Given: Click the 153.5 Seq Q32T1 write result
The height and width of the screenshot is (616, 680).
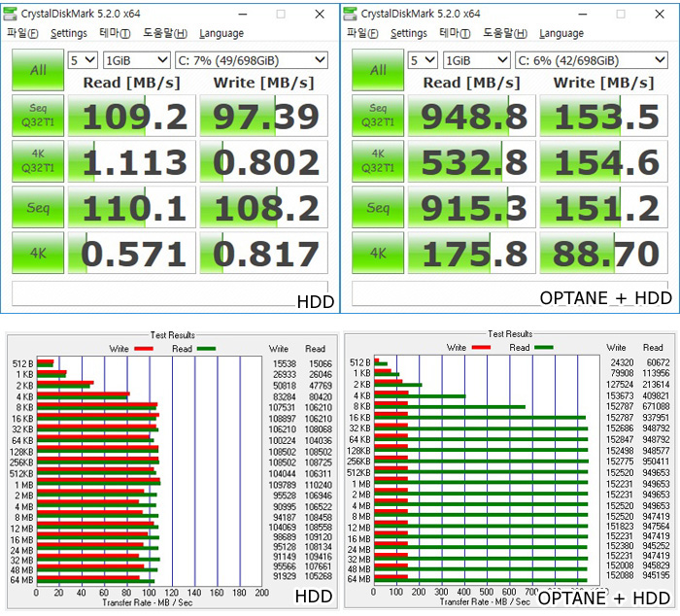Looking at the screenshot, I should coord(603,117).
